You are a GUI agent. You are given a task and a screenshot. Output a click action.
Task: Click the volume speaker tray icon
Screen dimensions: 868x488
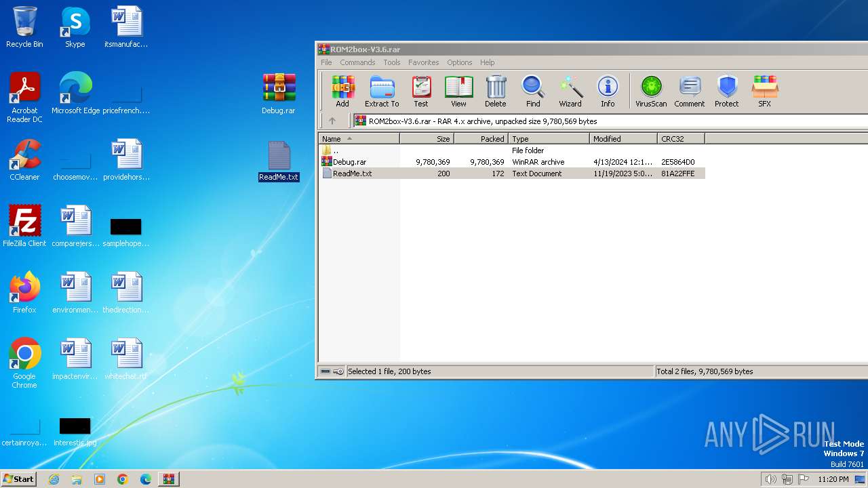click(771, 479)
